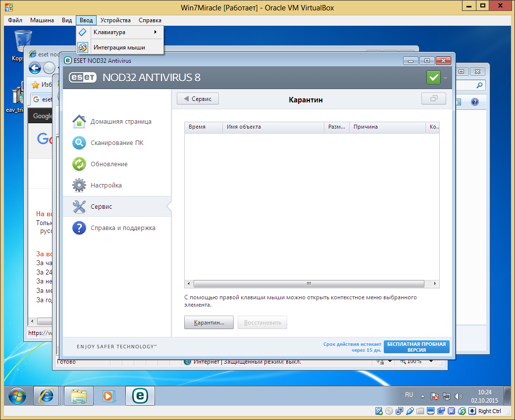Go back with the Сервис button
Screen dimensions: 515x420
tap(198, 99)
